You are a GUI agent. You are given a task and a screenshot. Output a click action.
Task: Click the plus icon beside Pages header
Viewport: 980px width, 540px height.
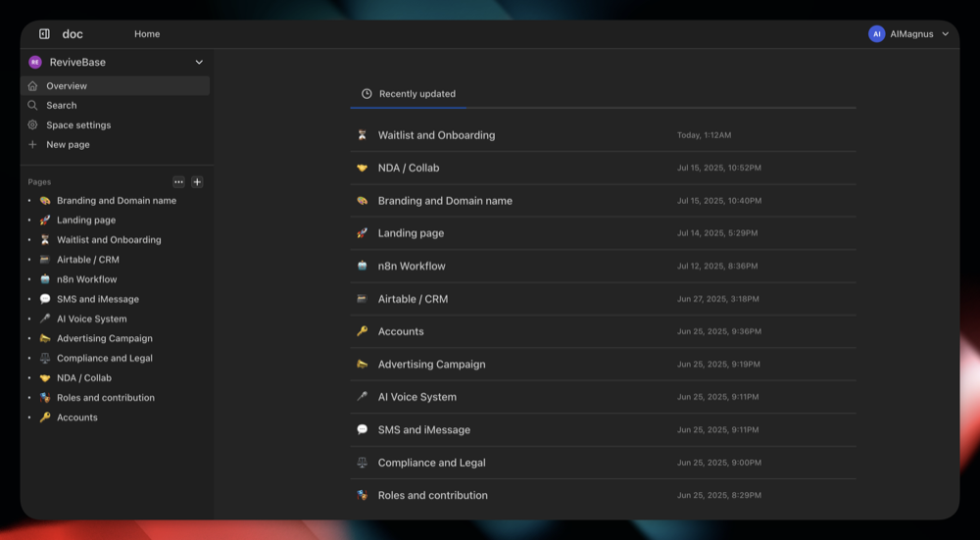pos(197,182)
